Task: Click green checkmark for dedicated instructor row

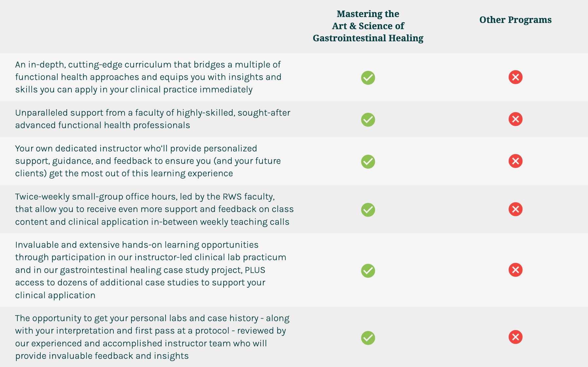Action: click(x=368, y=162)
